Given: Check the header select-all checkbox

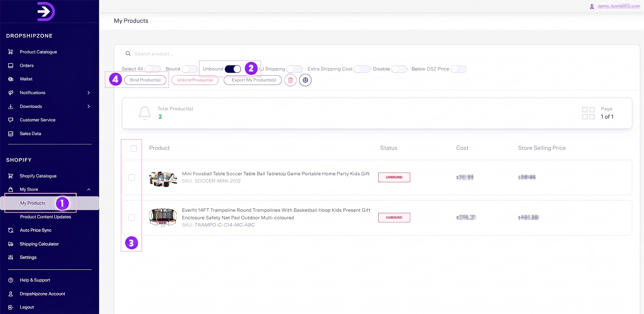Looking at the screenshot, I should click(x=134, y=149).
